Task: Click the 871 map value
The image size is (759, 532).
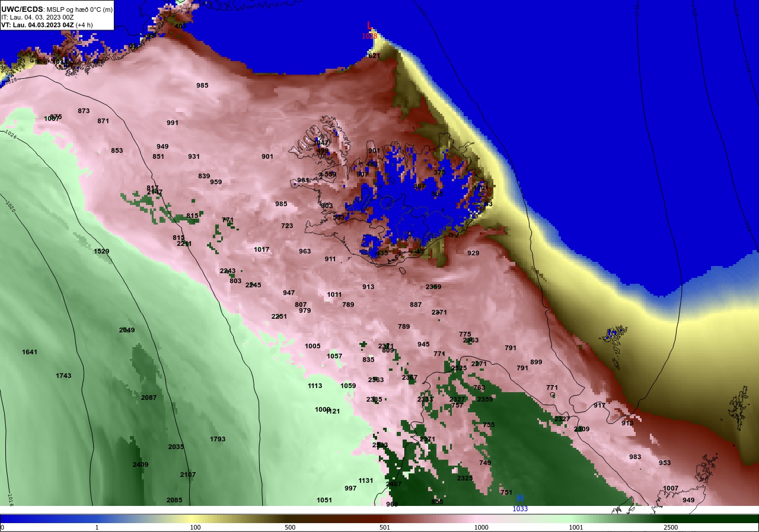Action: point(103,121)
